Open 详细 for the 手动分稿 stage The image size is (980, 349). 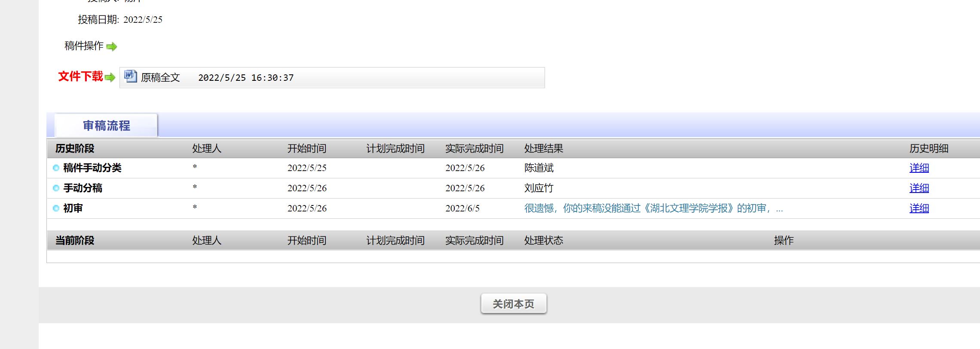click(919, 188)
